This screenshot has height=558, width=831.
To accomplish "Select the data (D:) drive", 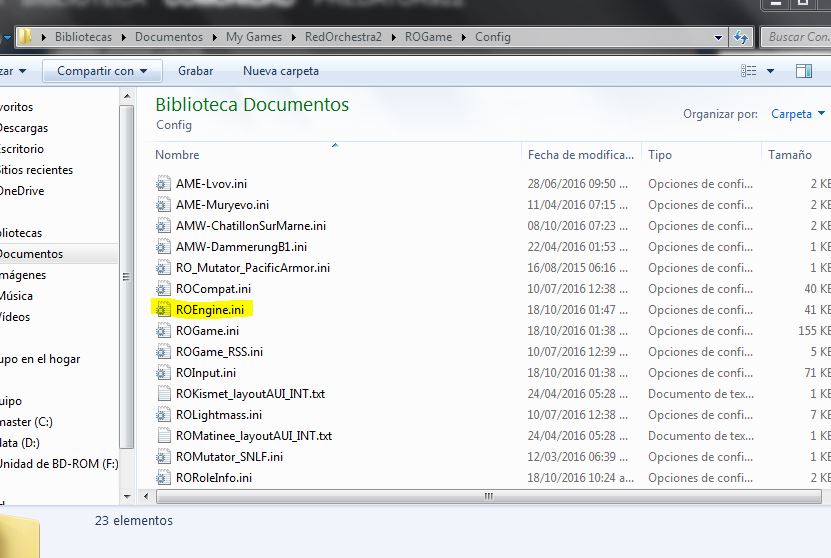I will pos(20,443).
